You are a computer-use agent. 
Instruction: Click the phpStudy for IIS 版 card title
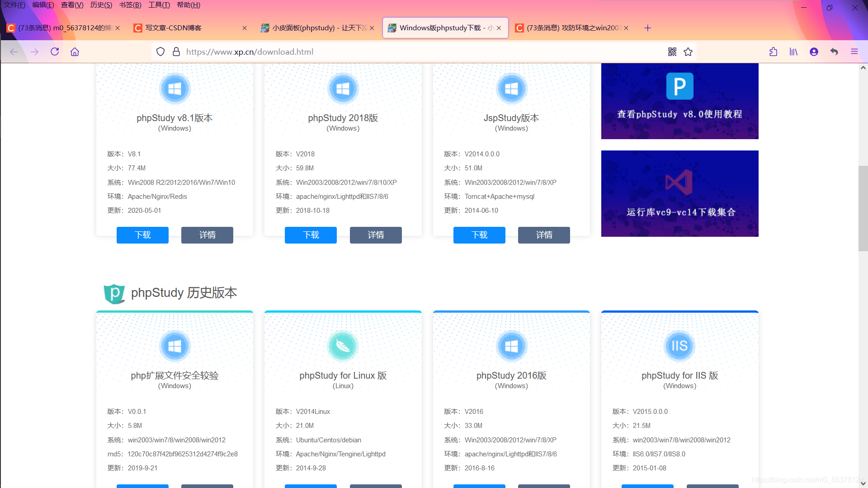[679, 375]
